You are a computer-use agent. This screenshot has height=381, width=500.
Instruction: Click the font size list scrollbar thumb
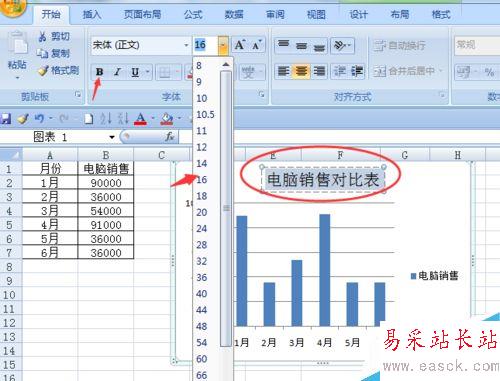pos(226,209)
